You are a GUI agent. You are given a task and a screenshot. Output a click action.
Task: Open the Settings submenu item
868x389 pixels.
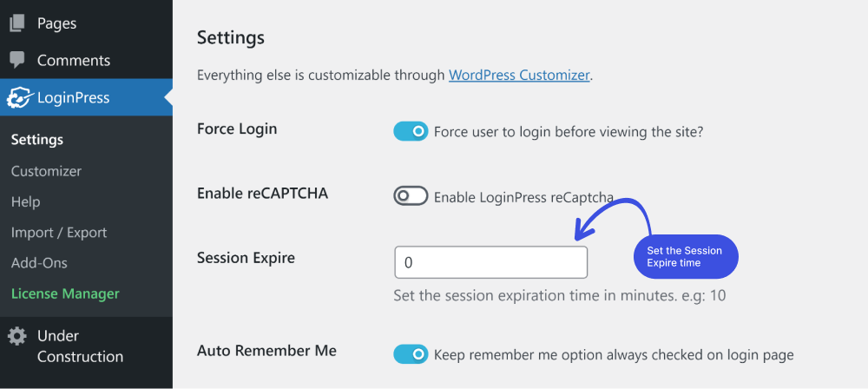pyautogui.click(x=37, y=140)
